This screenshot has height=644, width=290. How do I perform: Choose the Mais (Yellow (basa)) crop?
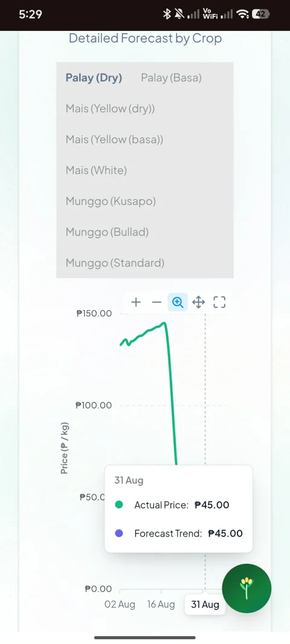(x=114, y=139)
